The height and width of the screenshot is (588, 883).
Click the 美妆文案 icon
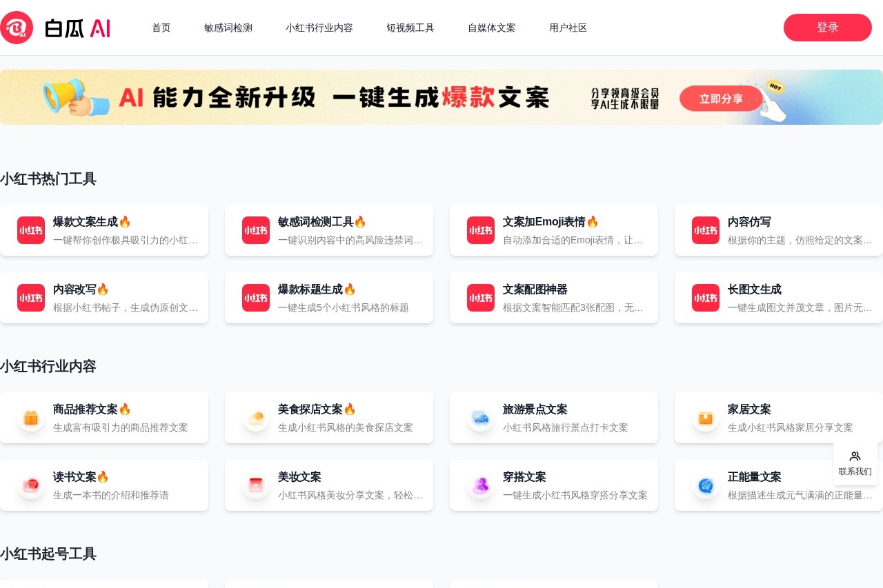click(256, 485)
